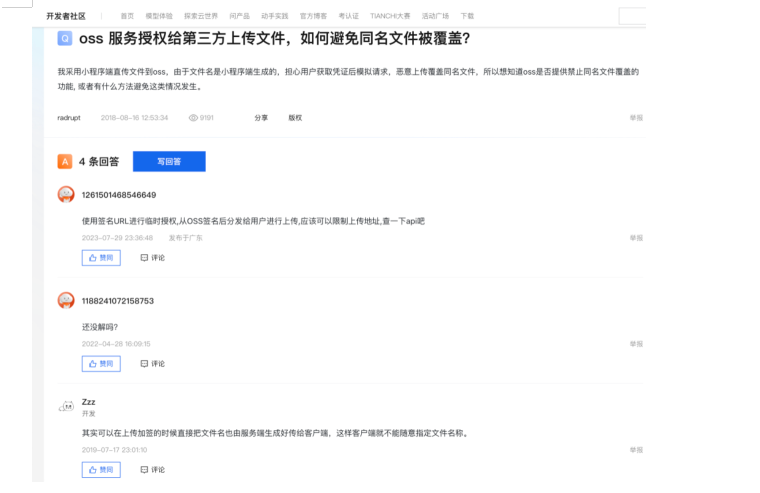This screenshot has width=760, height=493.
Task: Open the 考认证 nav item
Action: click(348, 16)
